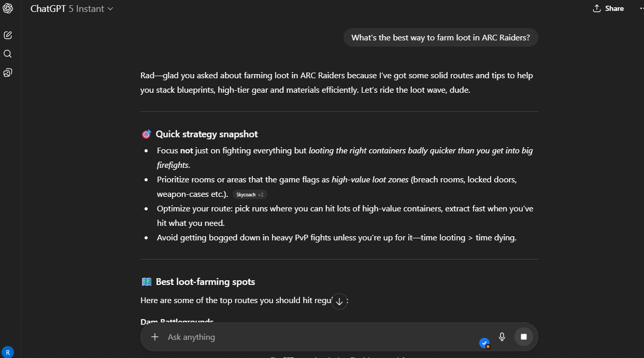Open the Skycoach +2 source citation

tap(250, 194)
